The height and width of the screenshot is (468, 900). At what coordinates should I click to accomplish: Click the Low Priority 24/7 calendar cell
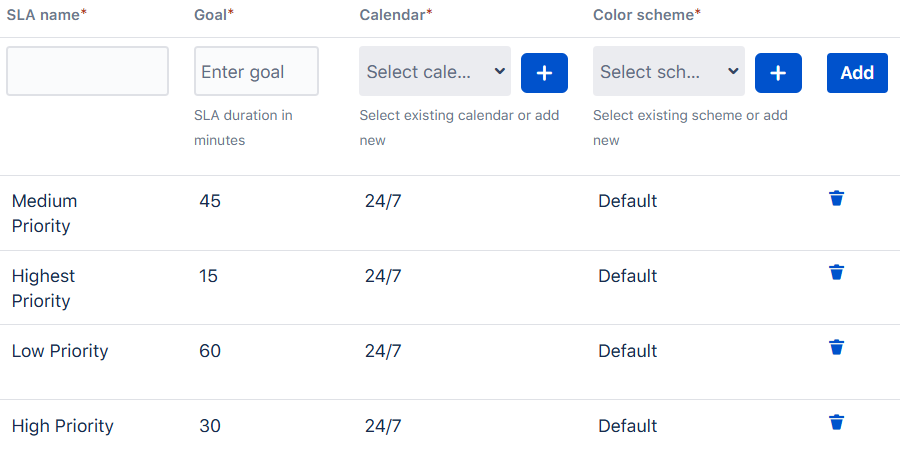point(383,351)
